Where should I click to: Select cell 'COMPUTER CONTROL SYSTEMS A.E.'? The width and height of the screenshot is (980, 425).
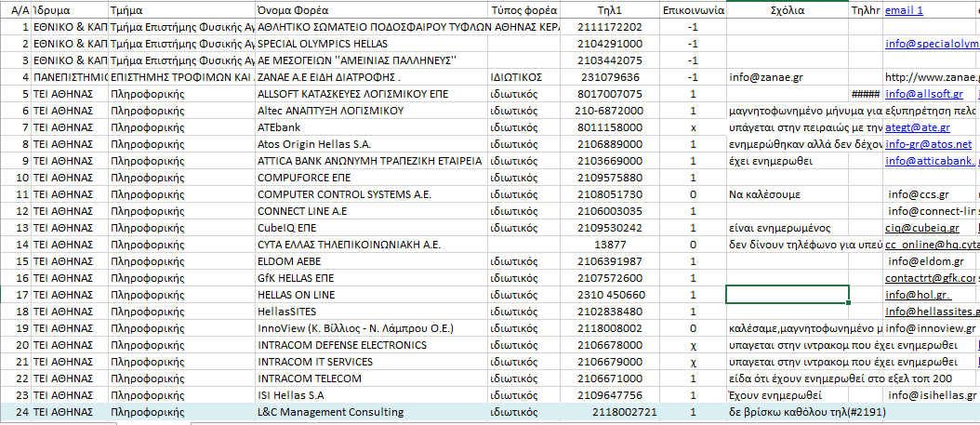(x=372, y=194)
